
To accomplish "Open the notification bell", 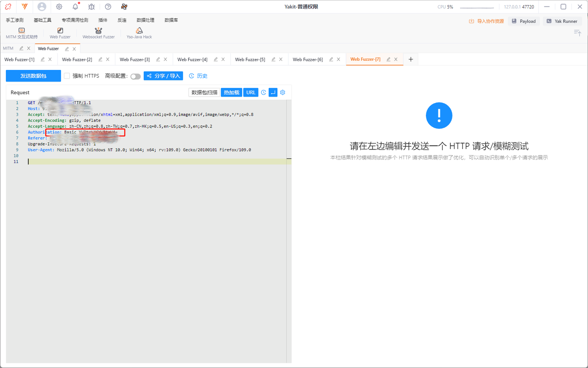I will pos(75,7).
